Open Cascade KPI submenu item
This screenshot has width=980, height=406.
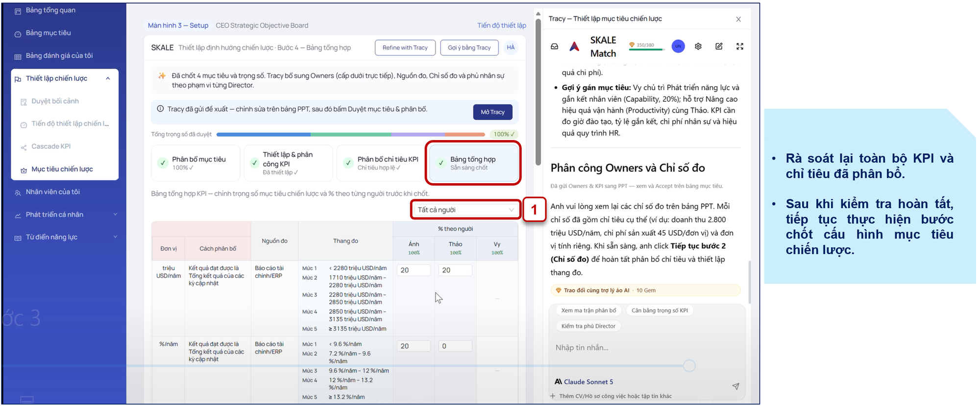pos(51,146)
